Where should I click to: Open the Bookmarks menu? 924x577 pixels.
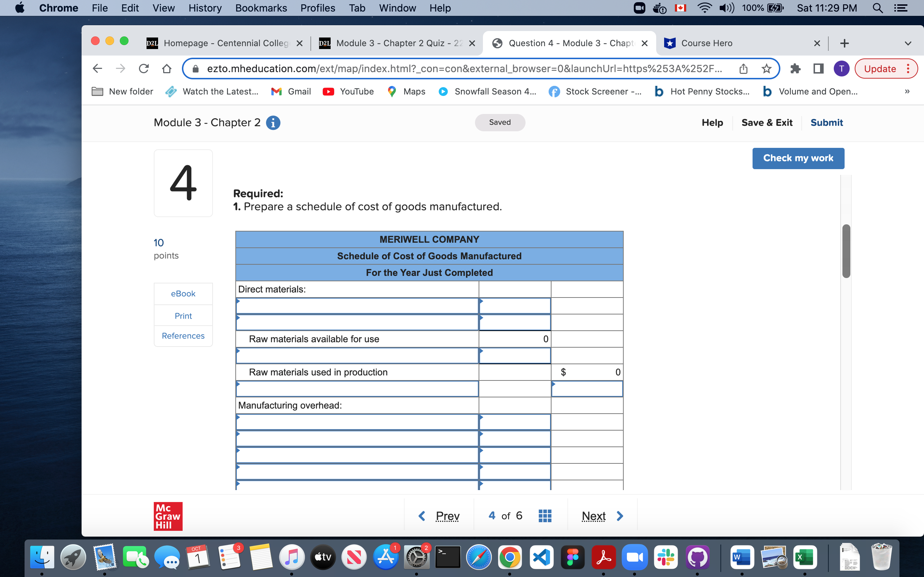[261, 8]
